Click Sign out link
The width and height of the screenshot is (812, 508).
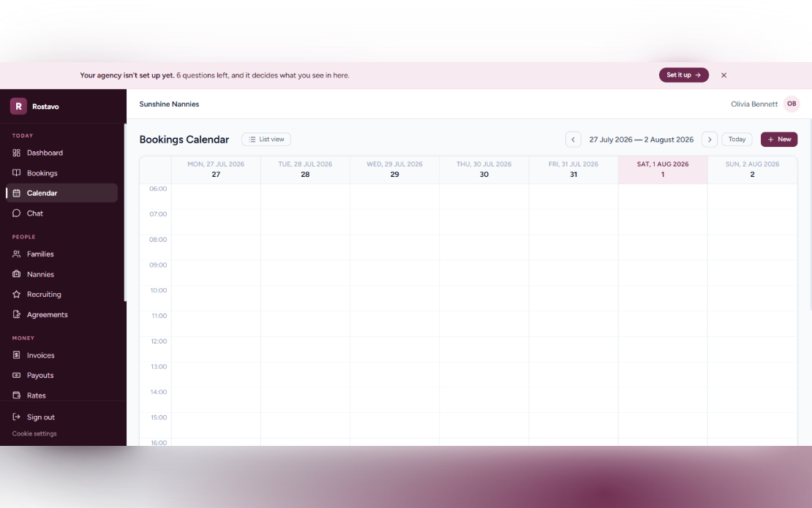40,417
